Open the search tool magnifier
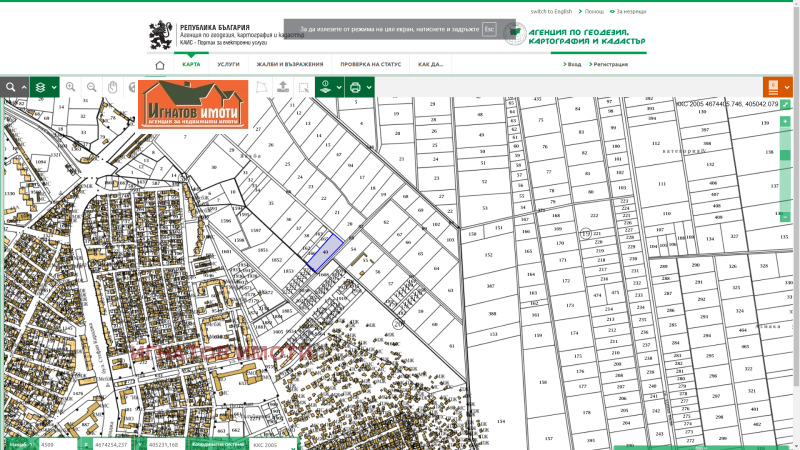 click(11, 87)
